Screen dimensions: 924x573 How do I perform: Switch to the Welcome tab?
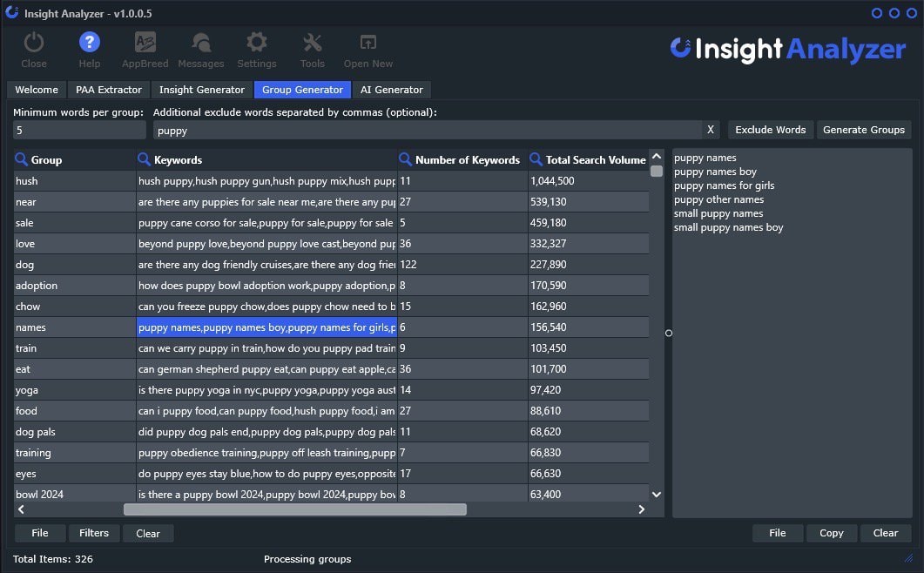36,89
